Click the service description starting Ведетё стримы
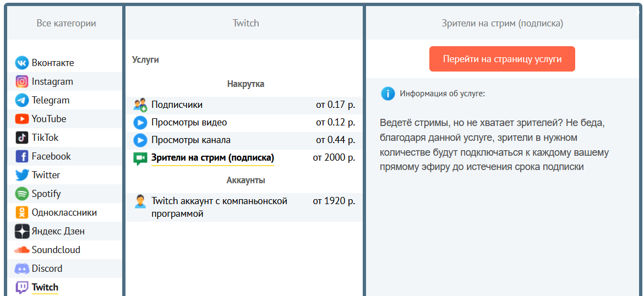Image resolution: width=644 pixels, height=296 pixels. click(494, 145)
